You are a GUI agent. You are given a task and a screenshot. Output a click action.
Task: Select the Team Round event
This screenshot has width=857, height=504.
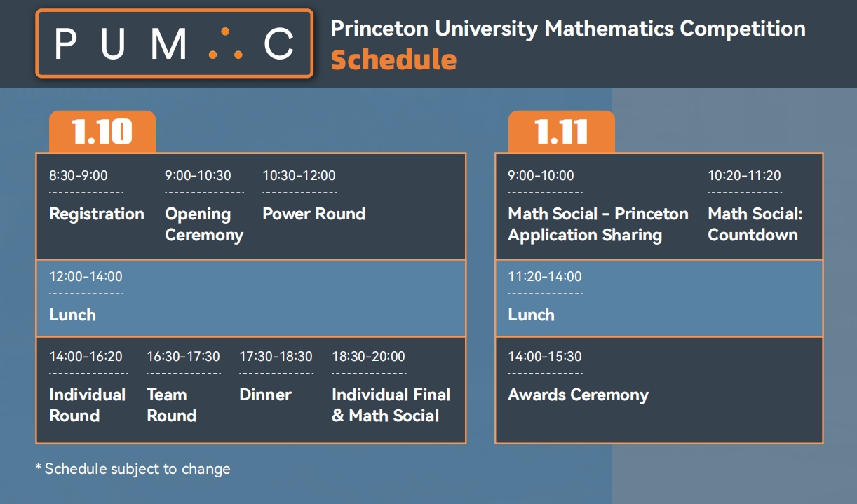[171, 405]
